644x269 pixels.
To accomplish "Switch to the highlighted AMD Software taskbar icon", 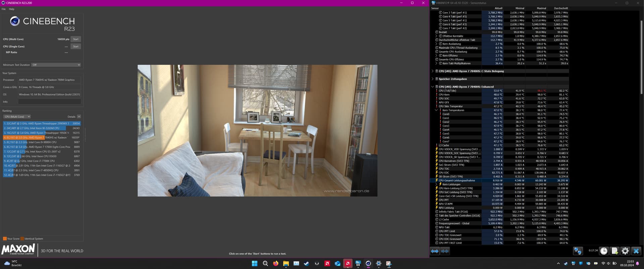I will click(x=348, y=263).
